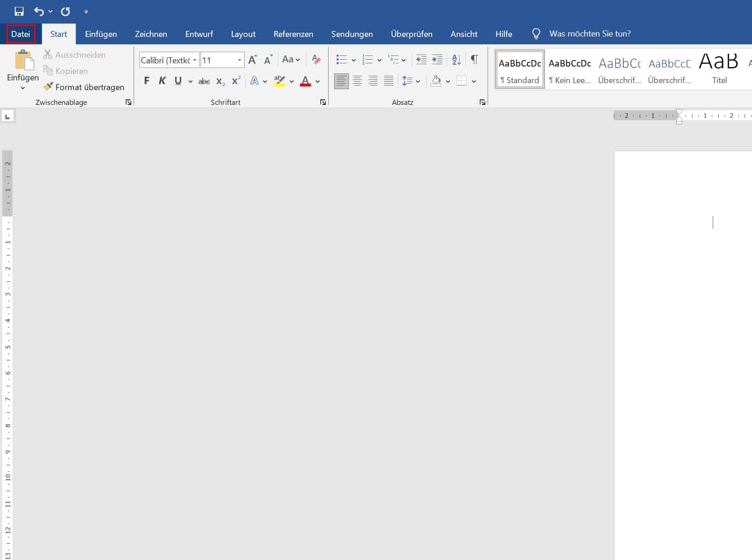
Task: Open font color dropdown arrow
Action: tap(318, 81)
